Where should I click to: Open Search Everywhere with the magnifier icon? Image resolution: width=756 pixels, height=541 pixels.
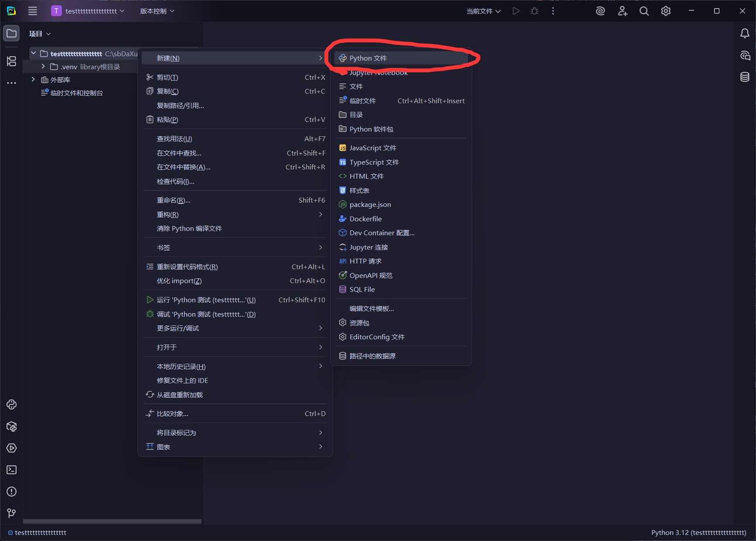[644, 11]
